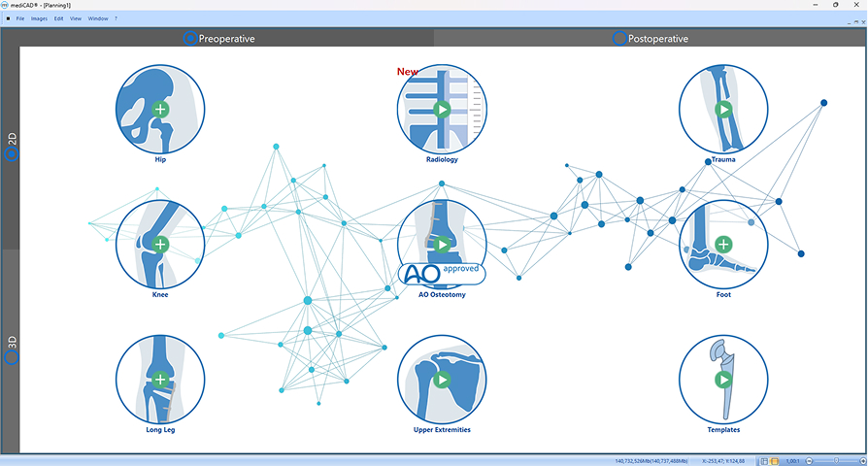Open the File menu

click(x=20, y=18)
